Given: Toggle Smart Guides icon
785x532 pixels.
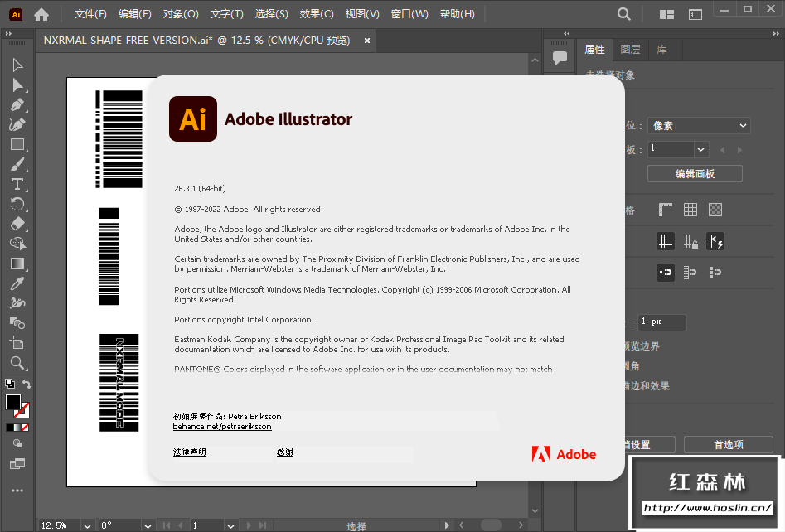Looking at the screenshot, I should click(x=715, y=242).
